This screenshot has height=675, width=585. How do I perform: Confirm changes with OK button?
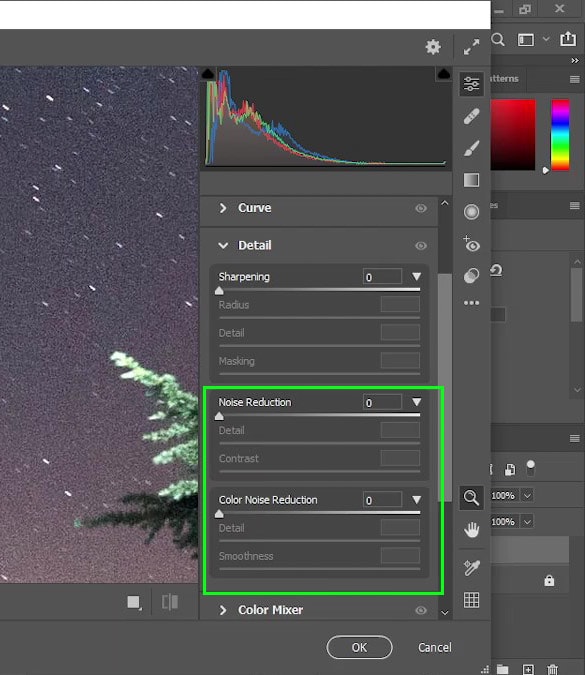[359, 647]
